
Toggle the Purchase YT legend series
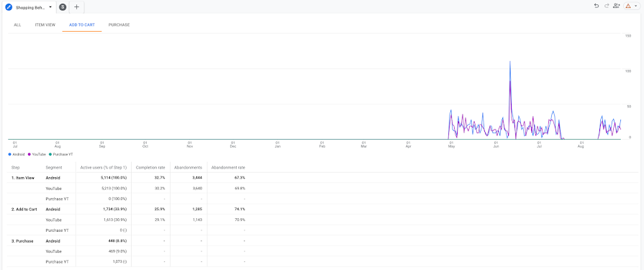[61, 154]
